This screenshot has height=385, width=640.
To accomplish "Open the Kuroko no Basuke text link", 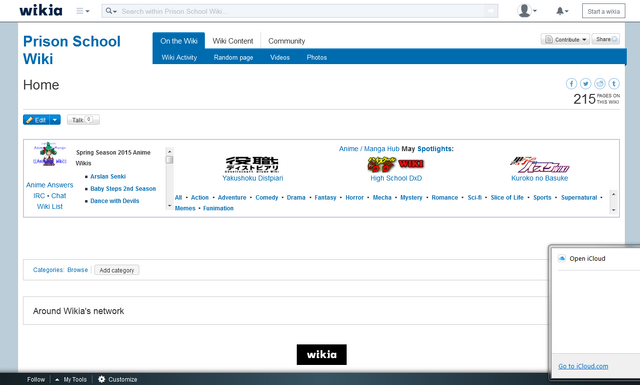I will (x=540, y=178).
